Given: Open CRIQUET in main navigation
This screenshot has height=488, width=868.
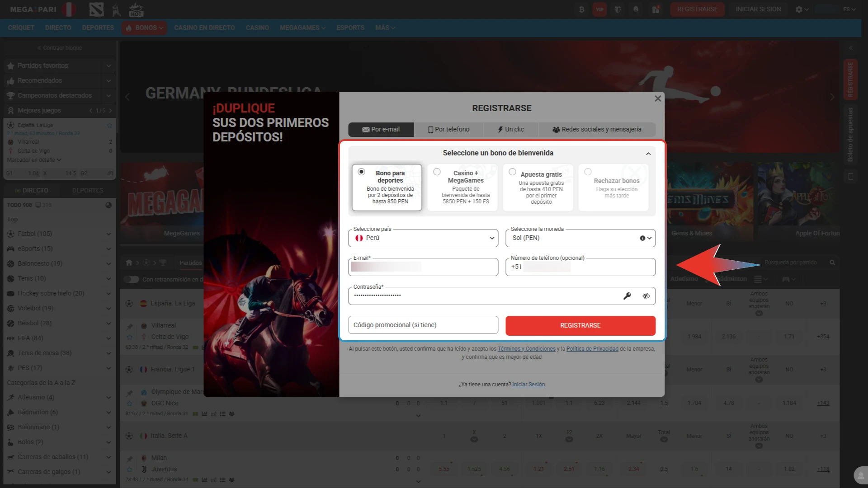Looking at the screenshot, I should (21, 28).
